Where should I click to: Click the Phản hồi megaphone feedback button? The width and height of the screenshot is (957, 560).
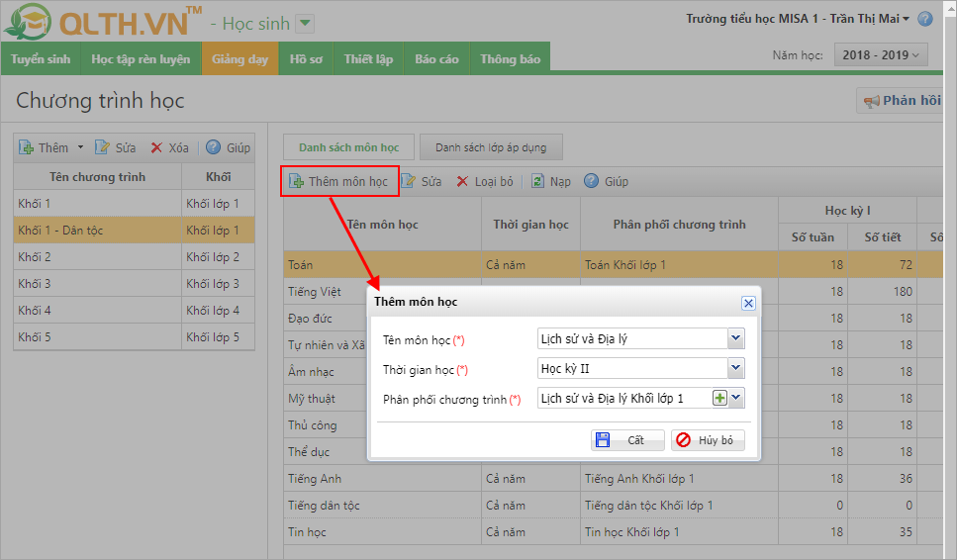pos(902,101)
